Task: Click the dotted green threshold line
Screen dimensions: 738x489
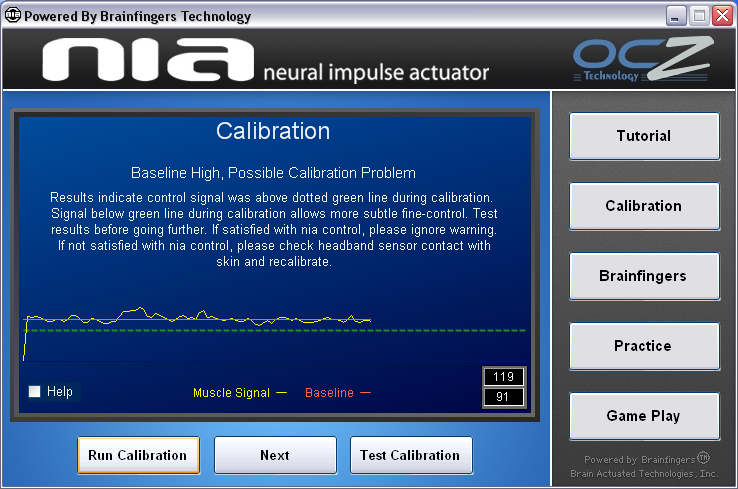Action: pyautogui.click(x=275, y=330)
